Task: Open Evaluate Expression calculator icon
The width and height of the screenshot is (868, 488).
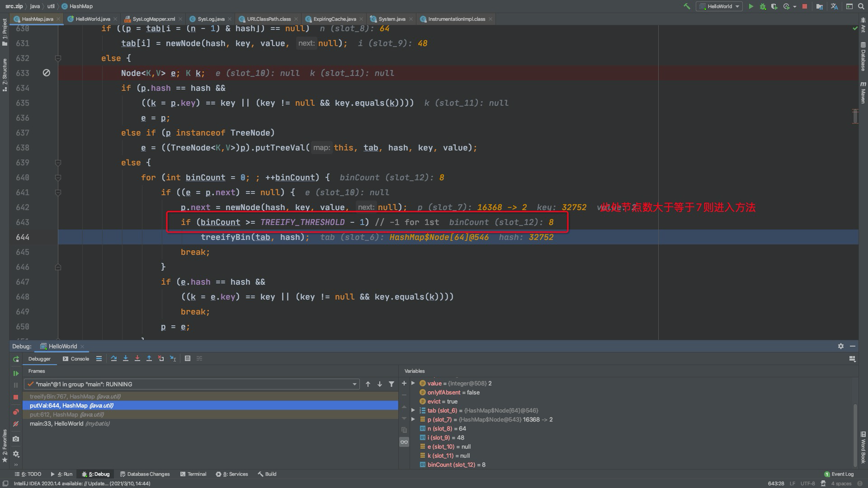Action: coord(188,358)
